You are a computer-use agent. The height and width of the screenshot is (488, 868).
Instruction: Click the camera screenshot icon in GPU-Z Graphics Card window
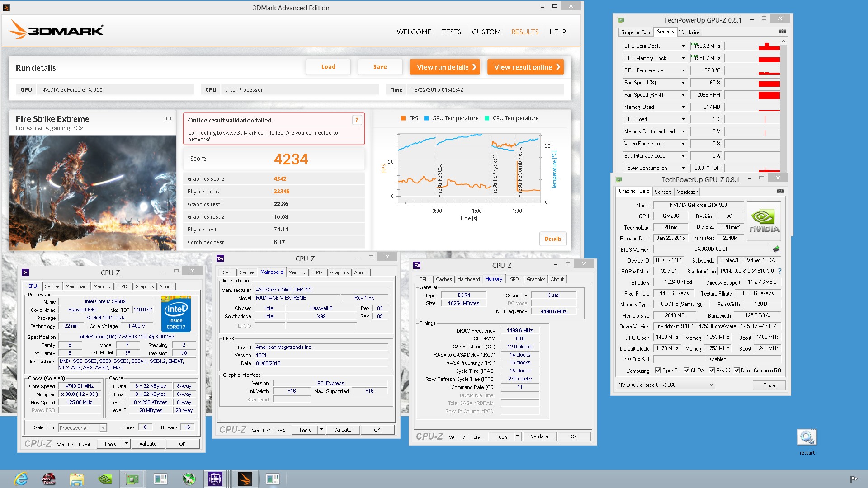780,191
